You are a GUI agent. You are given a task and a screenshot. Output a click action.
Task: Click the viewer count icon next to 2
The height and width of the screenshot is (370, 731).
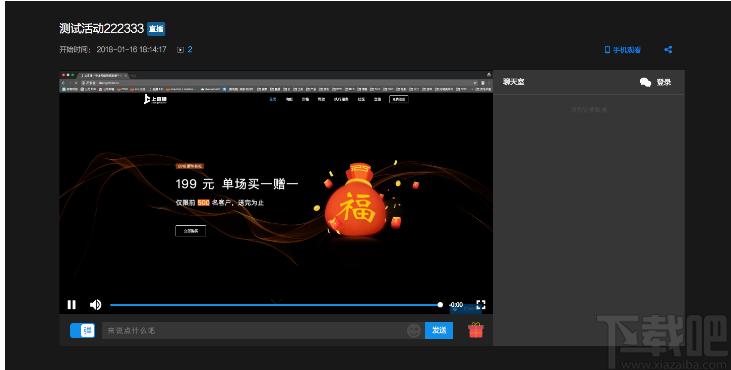point(180,50)
